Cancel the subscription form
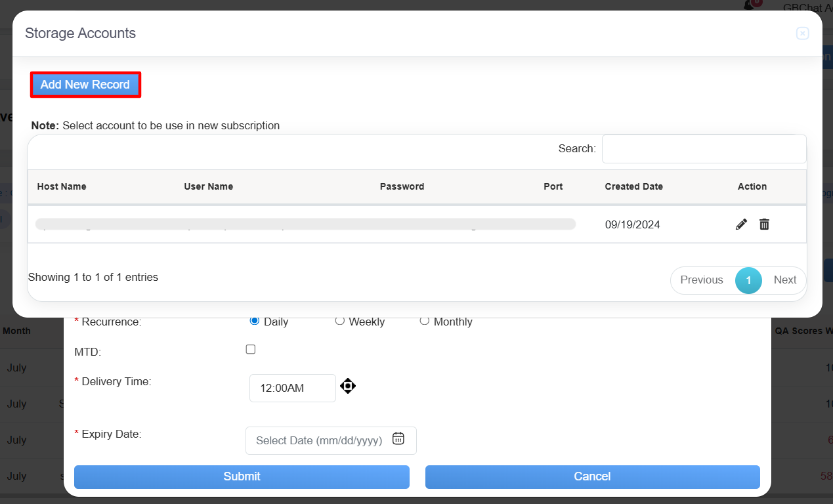Screen dimensions: 833x504 click(592, 477)
